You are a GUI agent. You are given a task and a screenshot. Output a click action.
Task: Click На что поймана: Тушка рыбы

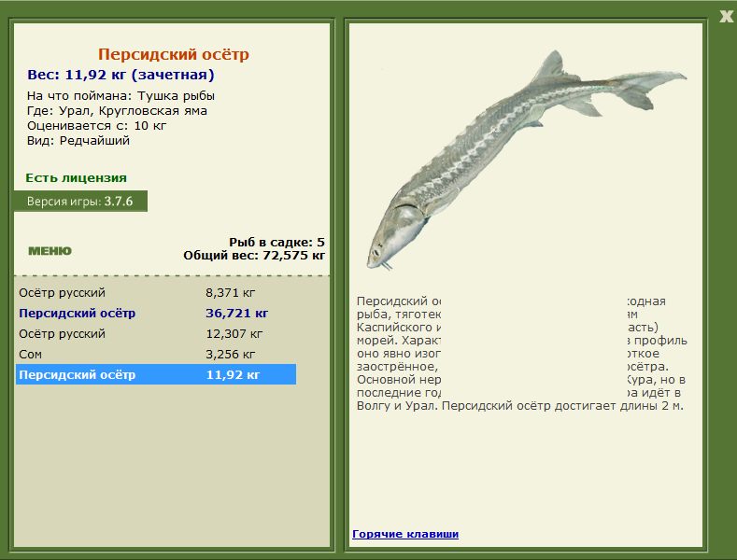(120, 96)
